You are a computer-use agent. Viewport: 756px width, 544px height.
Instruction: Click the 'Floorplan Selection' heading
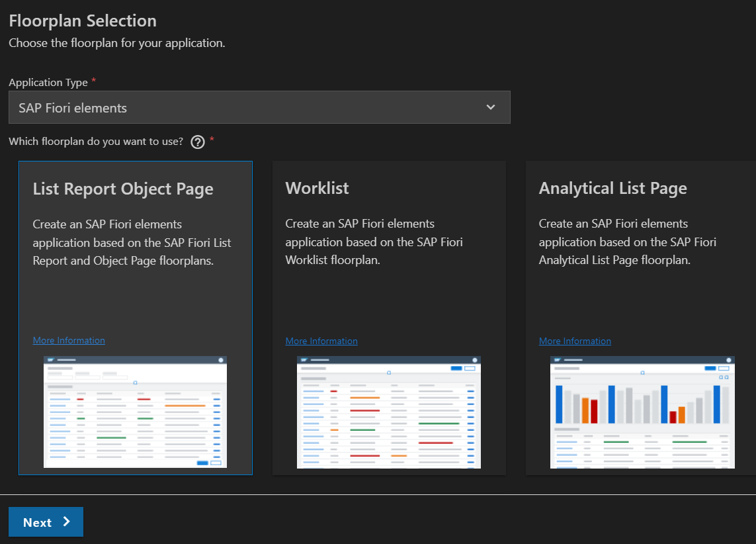pos(83,21)
